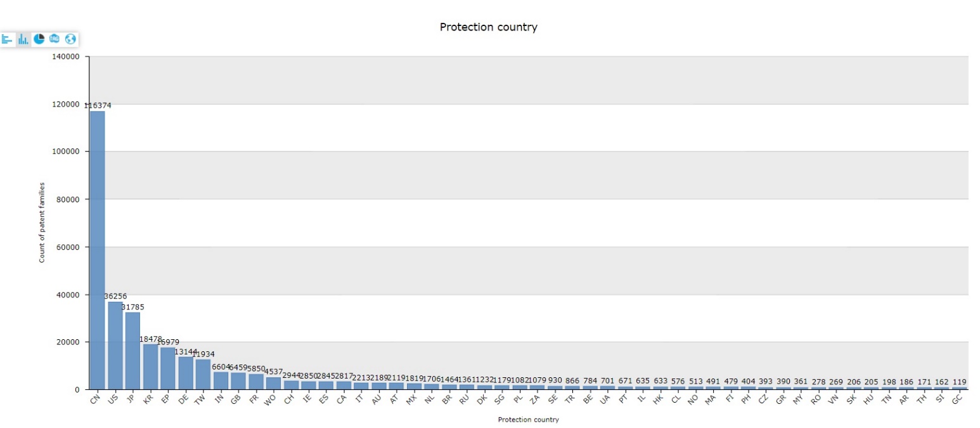Click the CN label on the x-axis

[x=96, y=398]
